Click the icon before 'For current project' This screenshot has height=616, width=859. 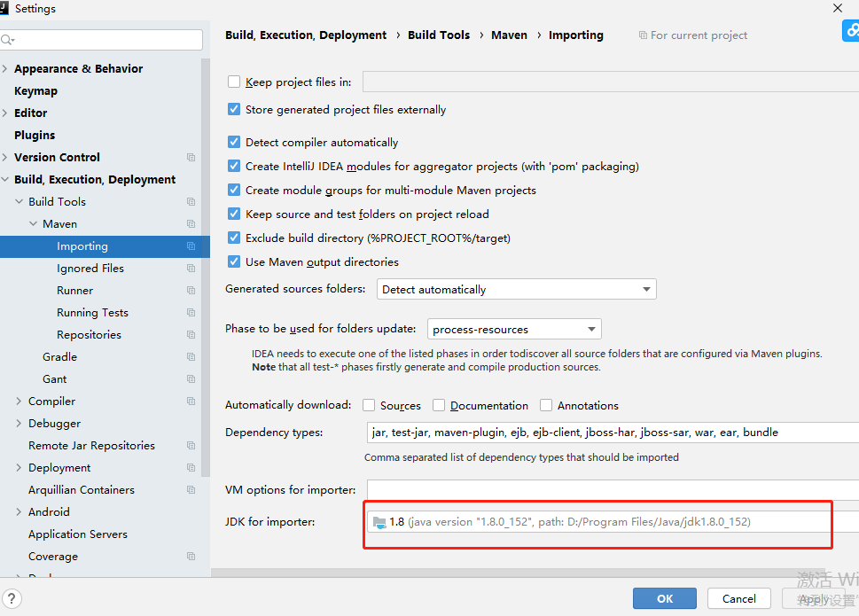click(x=643, y=35)
